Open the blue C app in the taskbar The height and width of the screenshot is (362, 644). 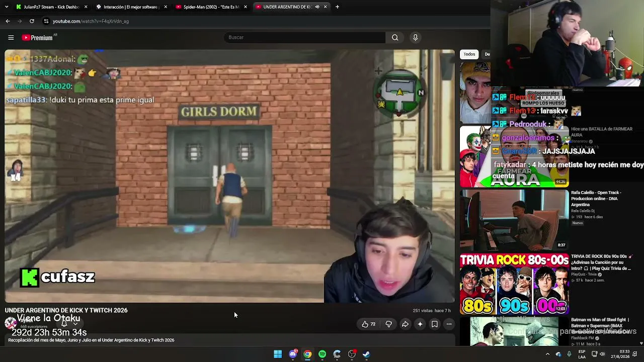point(337,354)
